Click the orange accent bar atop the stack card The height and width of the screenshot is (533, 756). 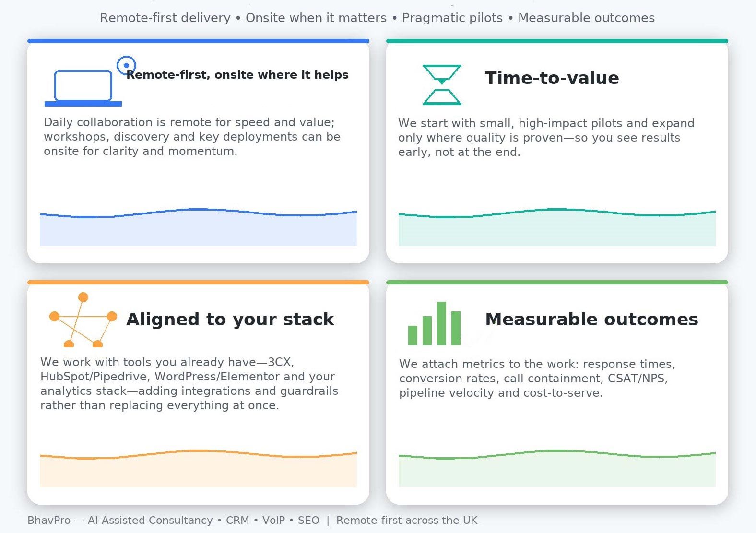tap(198, 283)
